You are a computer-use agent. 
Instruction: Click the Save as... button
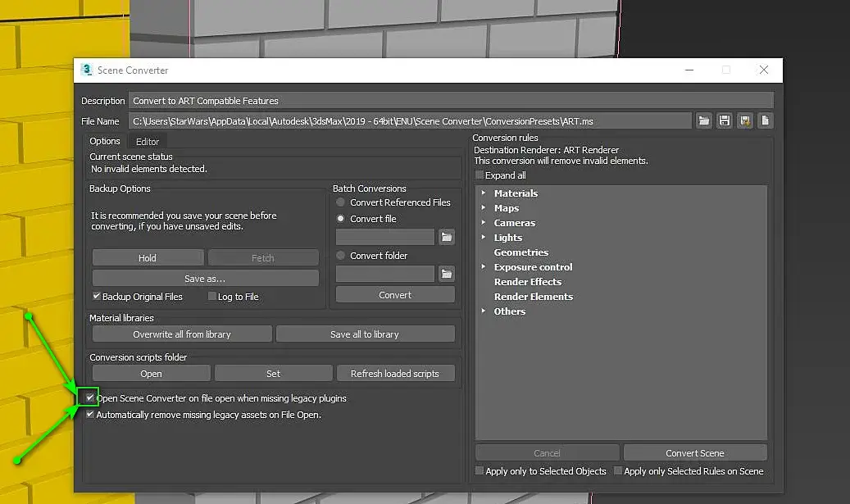click(x=205, y=279)
